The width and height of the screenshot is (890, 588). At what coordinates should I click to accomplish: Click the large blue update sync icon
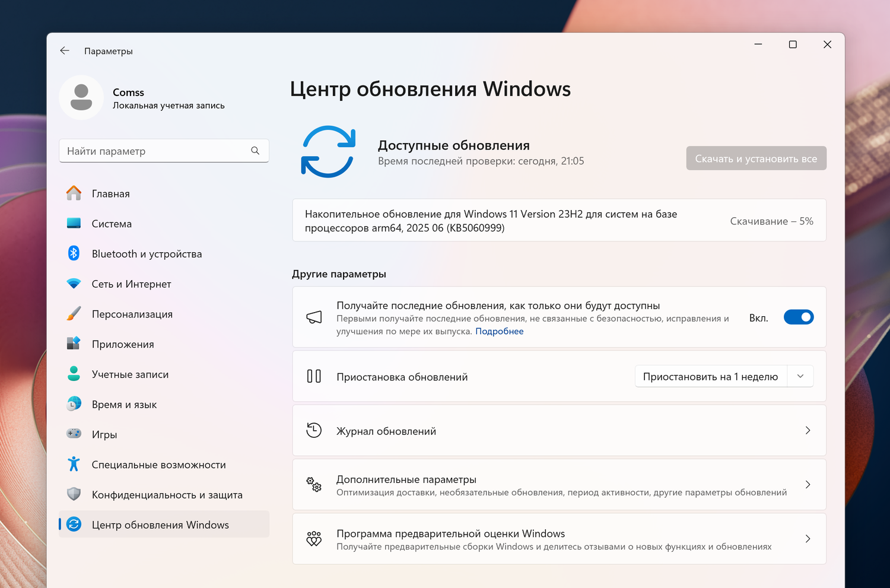coord(328,152)
